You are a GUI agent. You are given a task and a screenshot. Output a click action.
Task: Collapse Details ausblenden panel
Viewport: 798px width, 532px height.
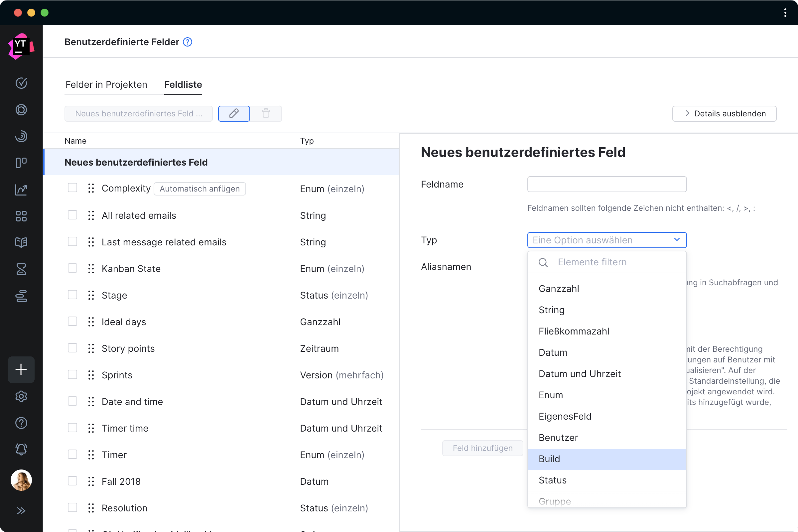click(x=726, y=113)
